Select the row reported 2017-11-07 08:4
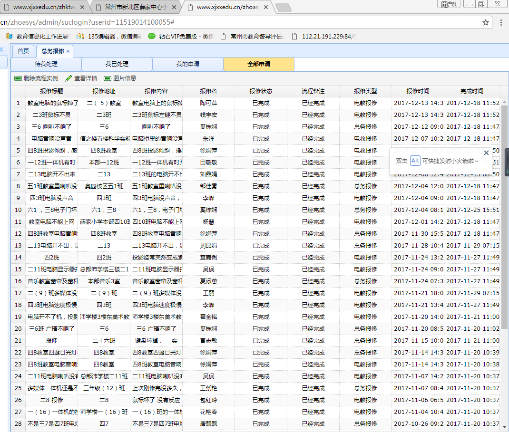Viewport: 509px width, 432px height. click(256, 388)
